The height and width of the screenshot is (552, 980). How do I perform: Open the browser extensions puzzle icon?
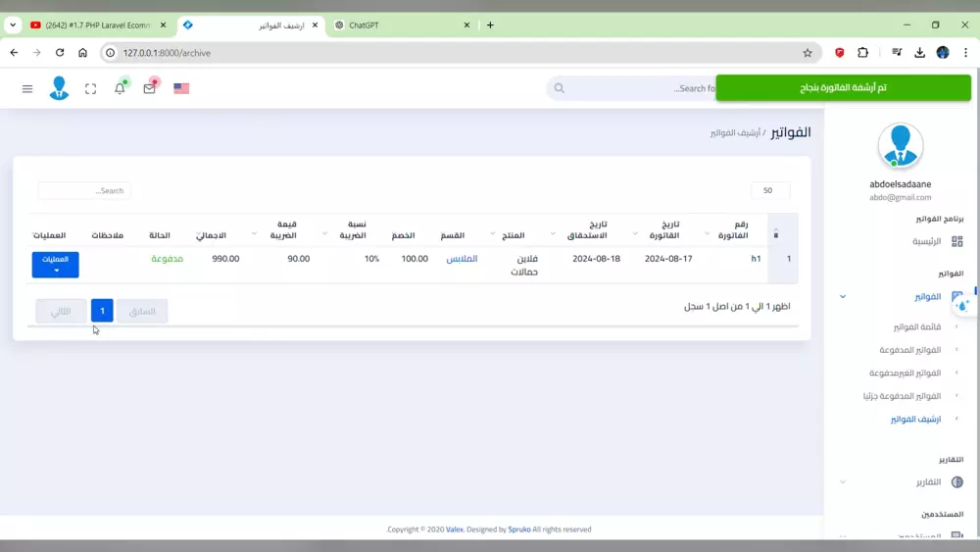tap(863, 53)
